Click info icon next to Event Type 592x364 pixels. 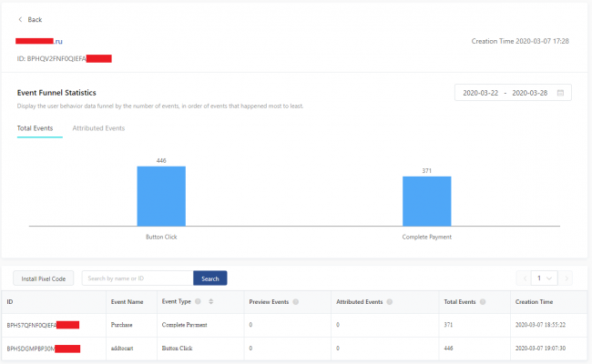point(198,301)
